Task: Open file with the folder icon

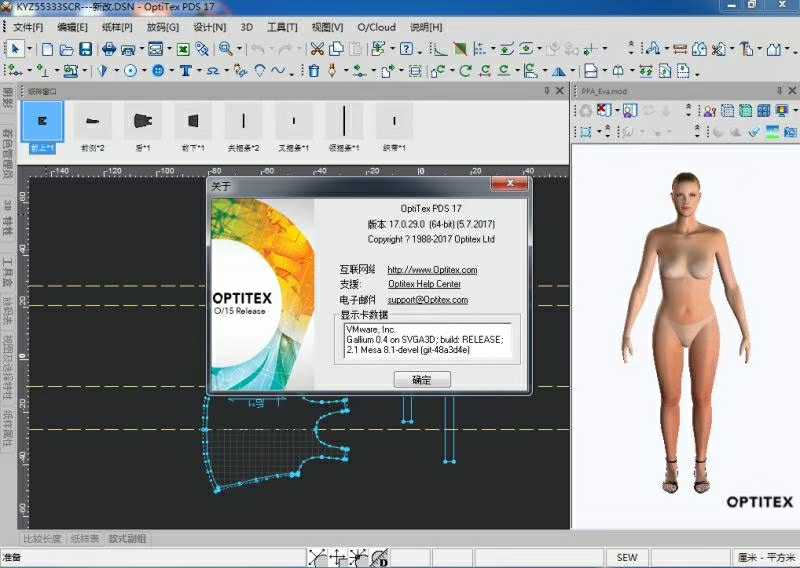Action: click(66, 50)
